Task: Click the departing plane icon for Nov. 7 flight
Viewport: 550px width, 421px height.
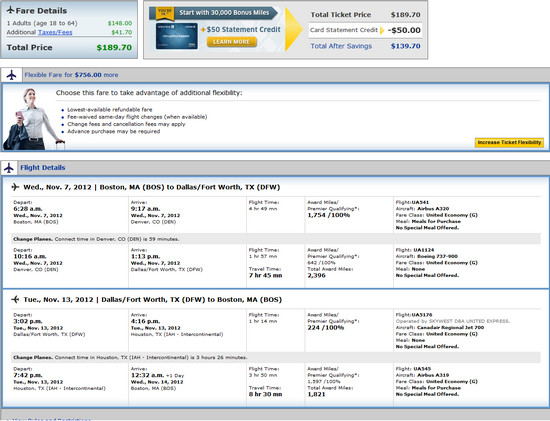Action: click(15, 187)
